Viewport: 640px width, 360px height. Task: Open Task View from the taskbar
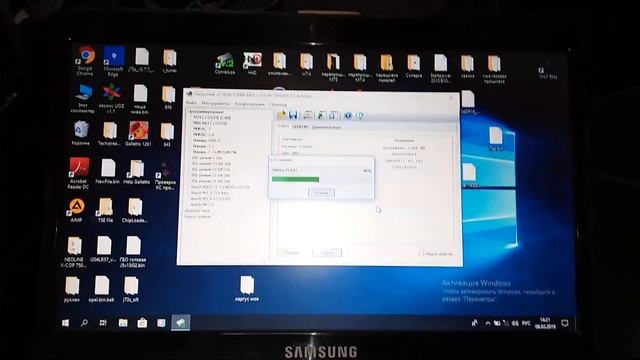pos(103,323)
